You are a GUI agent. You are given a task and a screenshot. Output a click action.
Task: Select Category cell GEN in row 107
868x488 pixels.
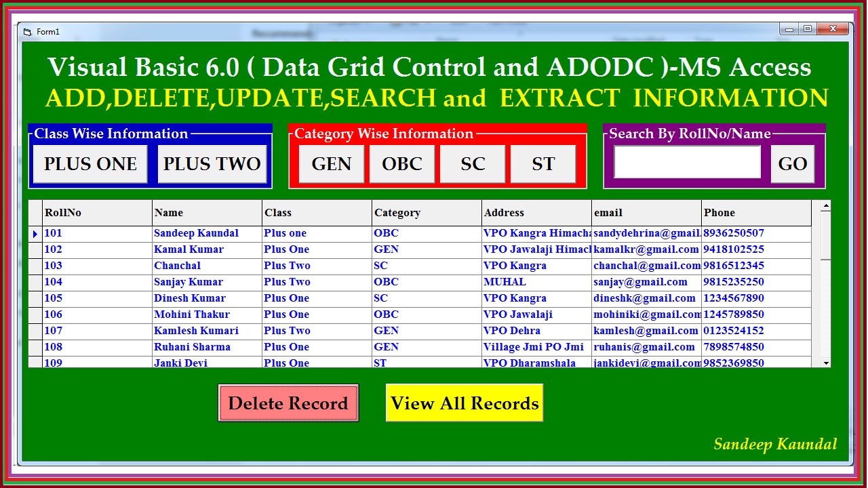pyautogui.click(x=427, y=331)
